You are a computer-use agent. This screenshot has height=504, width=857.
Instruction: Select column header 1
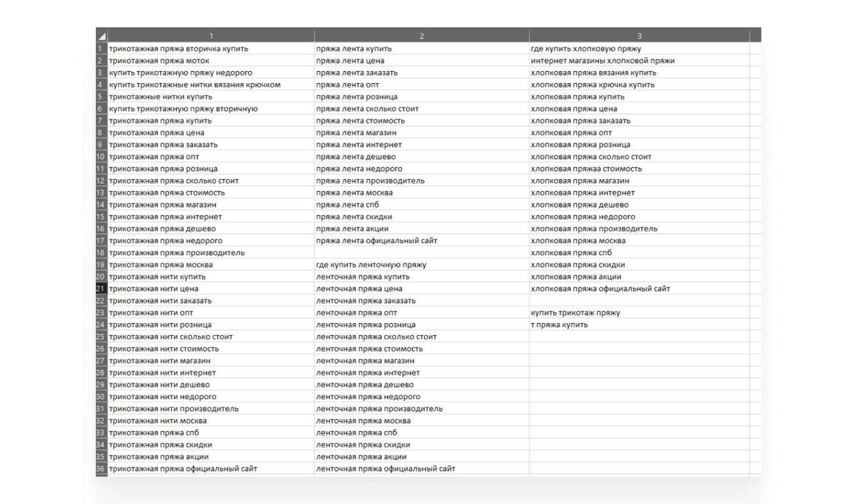210,36
